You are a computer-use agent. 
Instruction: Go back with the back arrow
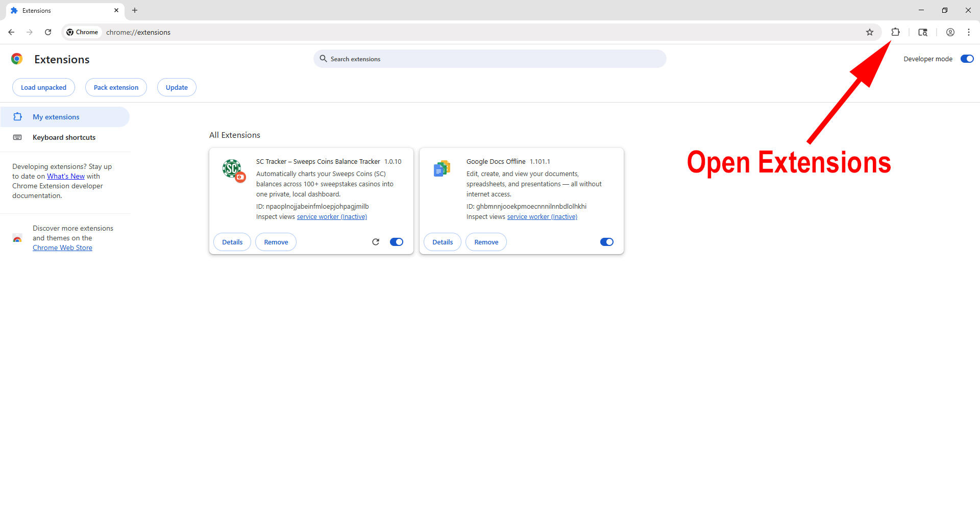coord(11,32)
